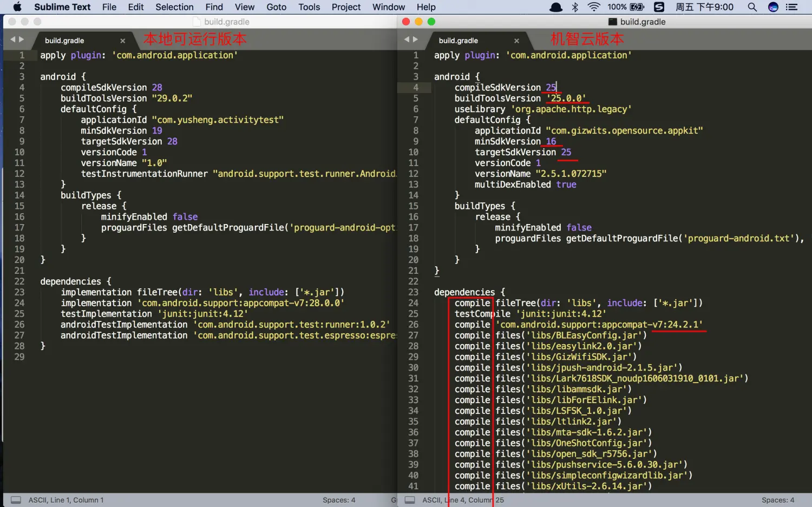Image resolution: width=812 pixels, height=507 pixels.
Task: Open the View menu
Action: coord(245,7)
